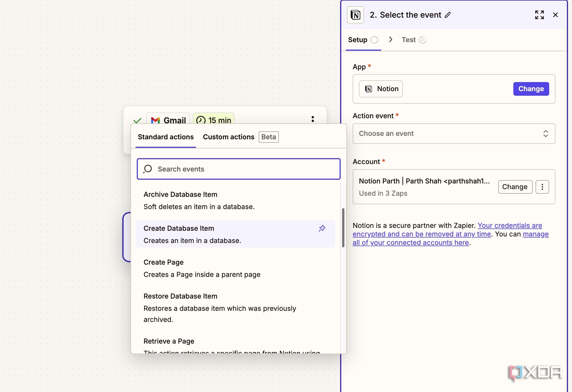Viewport: 572px width, 392px height.
Task: Click the green checkmark on Gmail step
Action: point(137,120)
